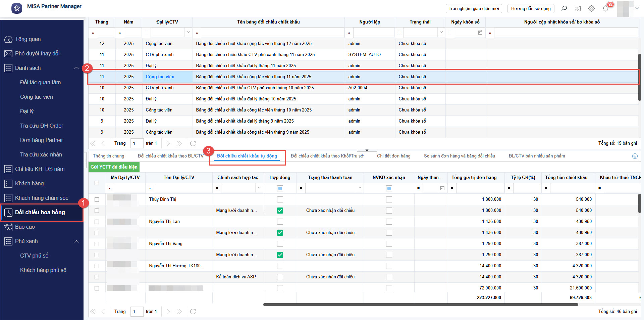The image size is (644, 320).
Task: Click the page number field in upper pager
Action: [x=137, y=143]
